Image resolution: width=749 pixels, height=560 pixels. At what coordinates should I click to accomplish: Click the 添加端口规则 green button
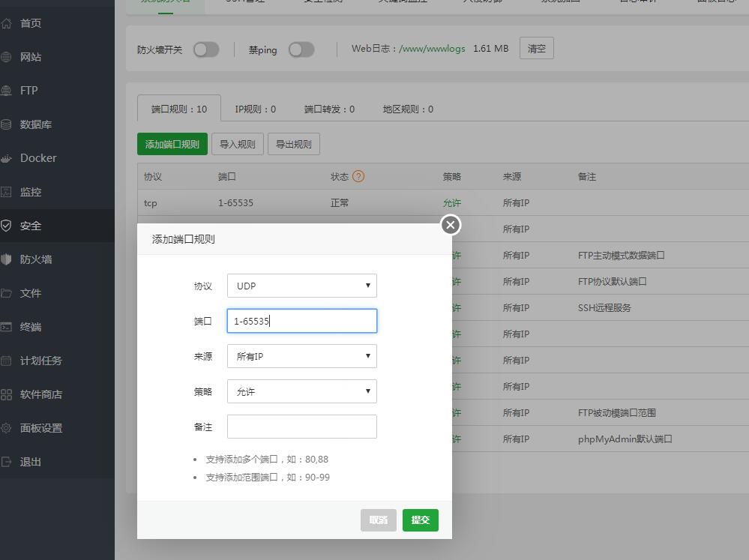pyautogui.click(x=172, y=144)
